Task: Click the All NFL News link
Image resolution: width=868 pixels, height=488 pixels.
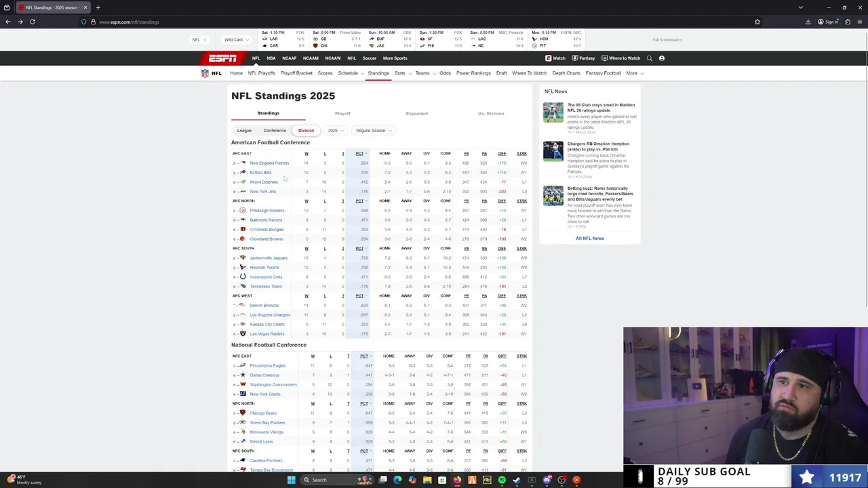Action: coord(589,238)
